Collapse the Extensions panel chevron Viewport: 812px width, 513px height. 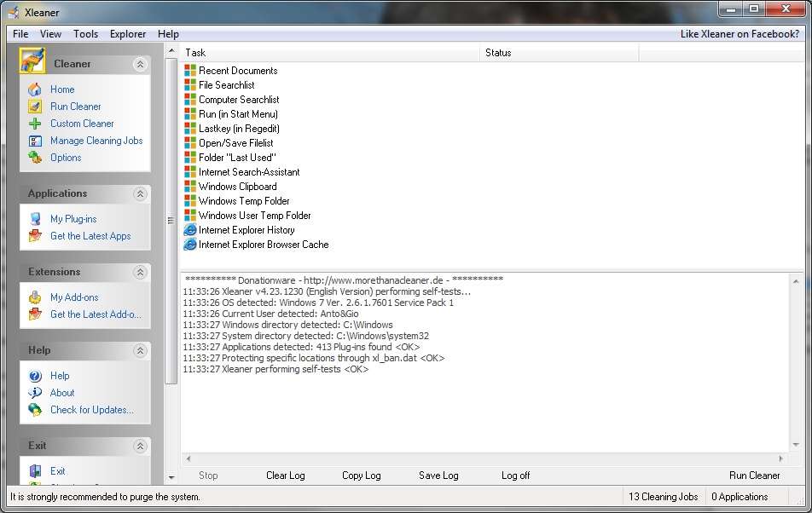(x=140, y=272)
